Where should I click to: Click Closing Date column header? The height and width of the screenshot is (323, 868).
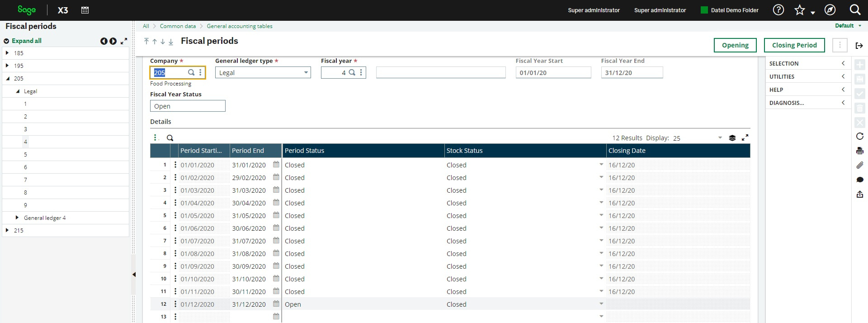(678, 151)
